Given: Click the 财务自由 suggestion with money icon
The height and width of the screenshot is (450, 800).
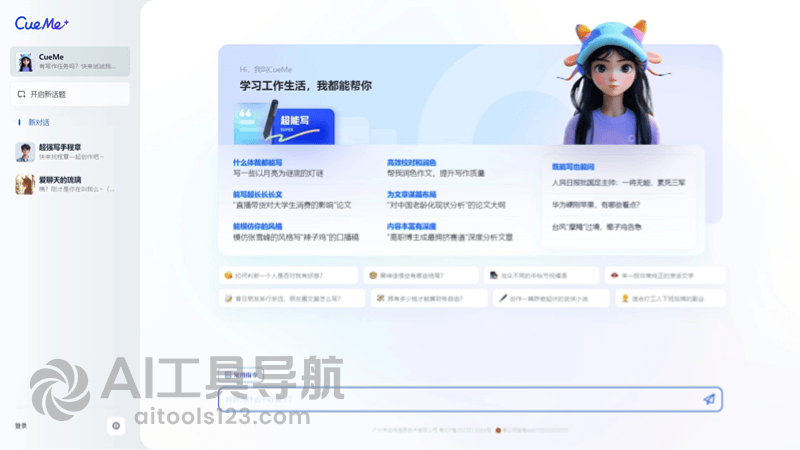Looking at the screenshot, I should point(429,298).
